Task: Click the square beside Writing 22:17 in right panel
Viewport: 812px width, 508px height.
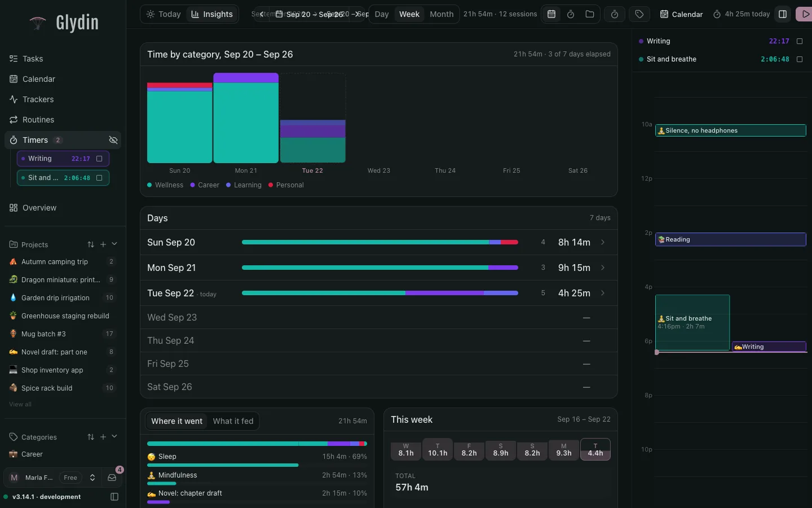Action: (x=800, y=41)
